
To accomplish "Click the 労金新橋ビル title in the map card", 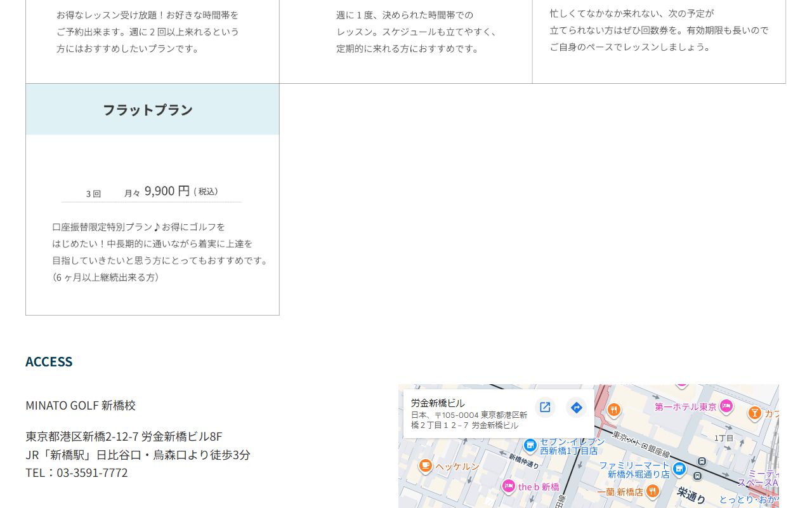I will (x=438, y=403).
